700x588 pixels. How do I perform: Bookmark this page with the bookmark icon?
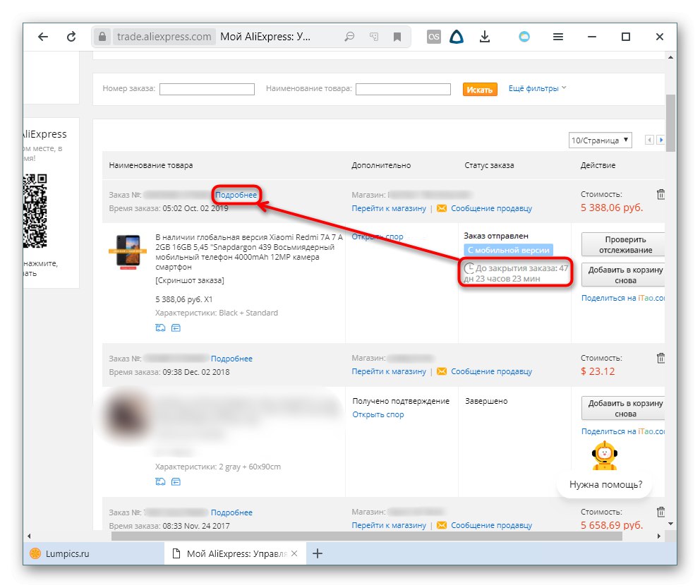(x=397, y=37)
